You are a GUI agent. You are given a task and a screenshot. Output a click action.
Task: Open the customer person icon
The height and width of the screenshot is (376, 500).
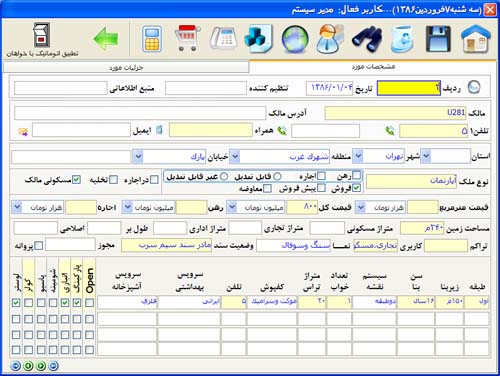click(330, 39)
